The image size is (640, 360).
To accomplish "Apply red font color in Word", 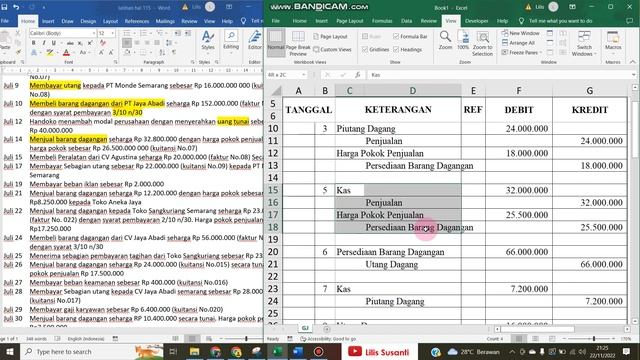I will click(x=66, y=53).
